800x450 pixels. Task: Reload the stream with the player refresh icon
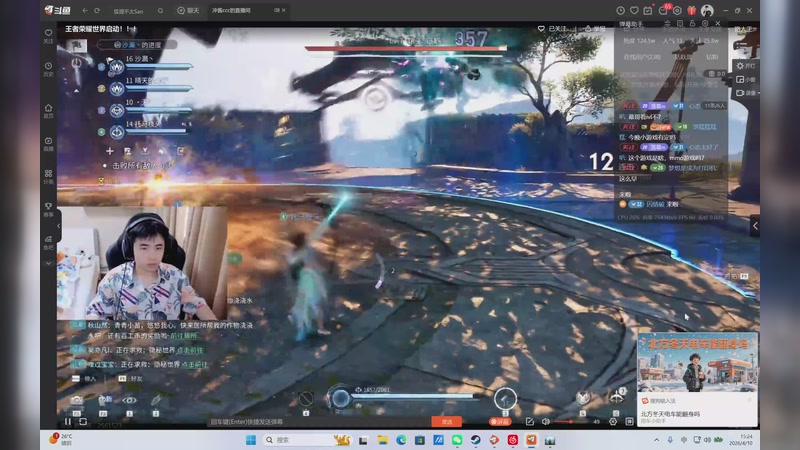(83, 421)
